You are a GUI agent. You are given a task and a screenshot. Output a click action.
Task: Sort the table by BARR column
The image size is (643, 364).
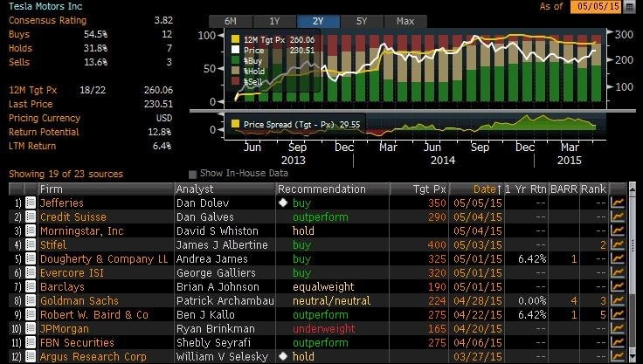[563, 189]
